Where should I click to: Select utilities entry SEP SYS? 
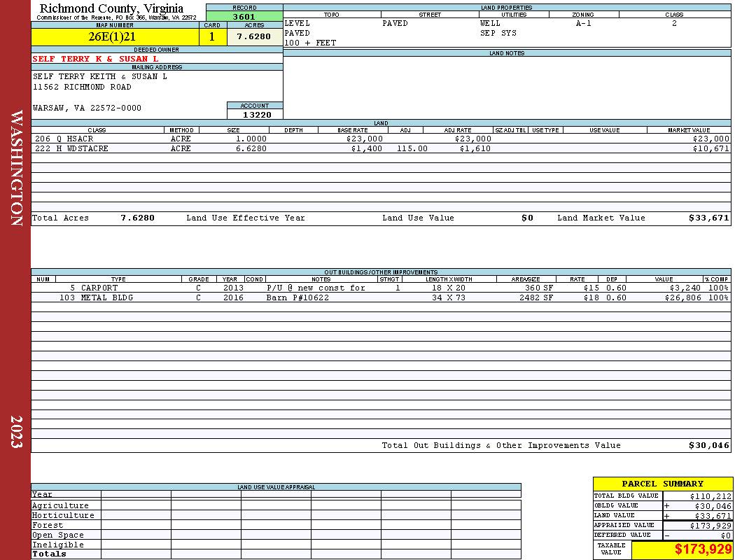coord(498,33)
